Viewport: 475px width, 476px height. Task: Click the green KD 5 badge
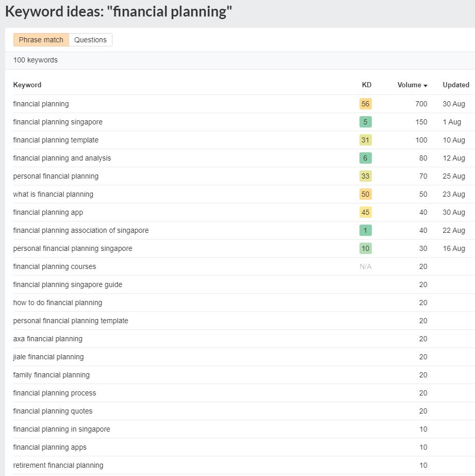pyautogui.click(x=366, y=122)
